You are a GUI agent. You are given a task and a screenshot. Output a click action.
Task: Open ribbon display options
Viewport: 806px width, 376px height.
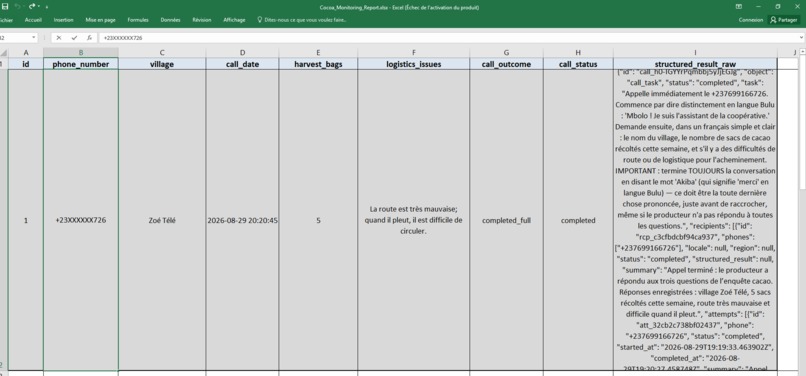click(x=739, y=7)
